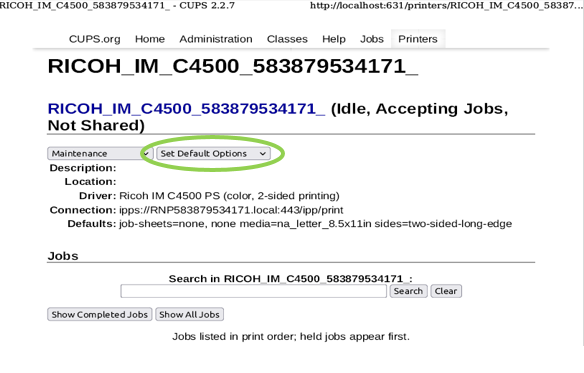Viewport: 584px width, 373px height.
Task: Select the ipps connection URI text
Action: point(231,210)
